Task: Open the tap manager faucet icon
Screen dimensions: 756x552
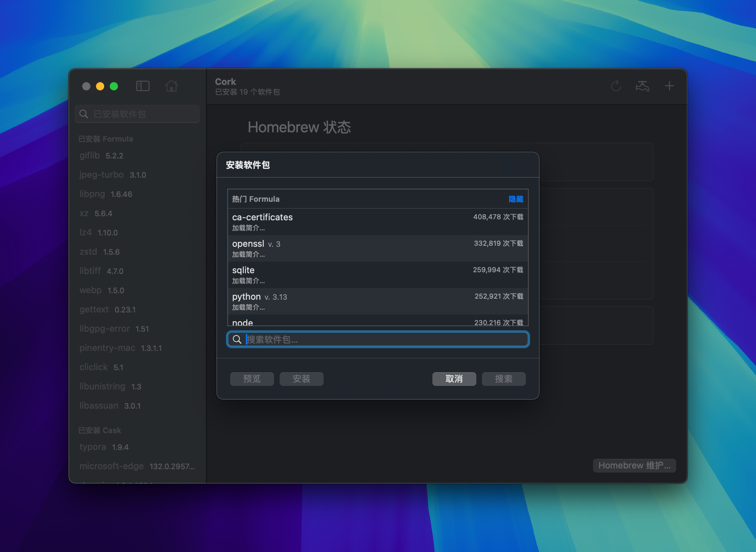Action: (x=642, y=86)
